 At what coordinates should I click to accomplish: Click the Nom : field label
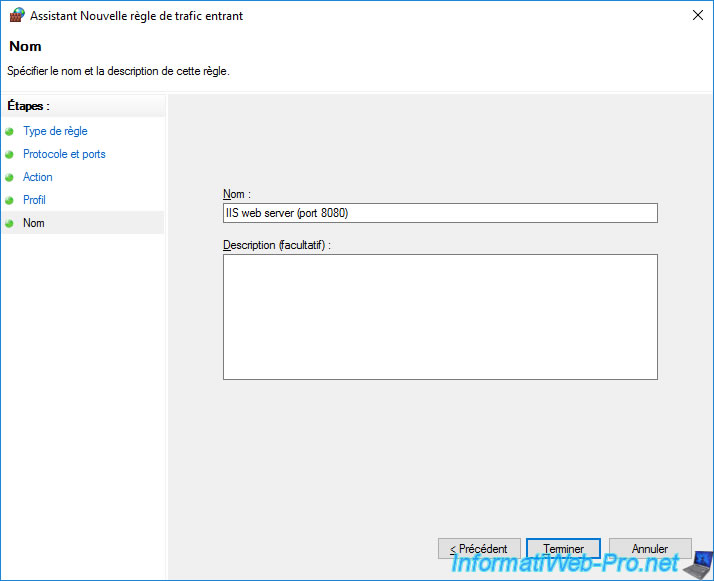point(237,194)
